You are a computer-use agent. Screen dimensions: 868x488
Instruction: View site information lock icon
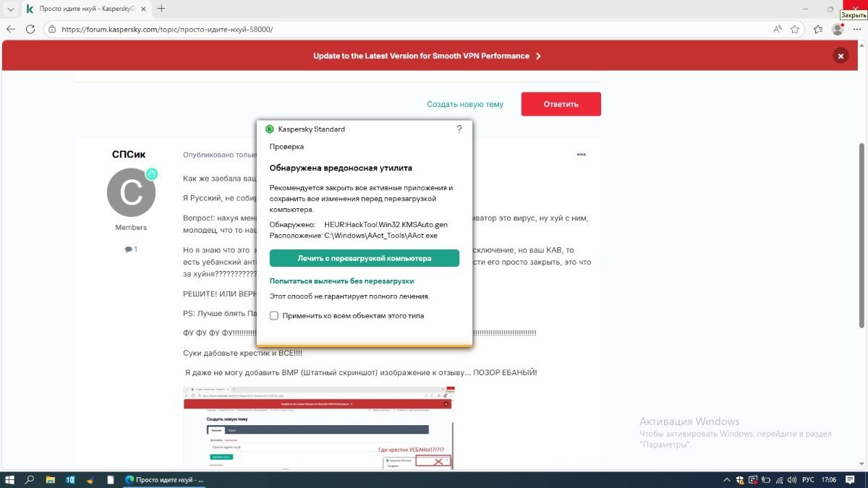point(52,30)
